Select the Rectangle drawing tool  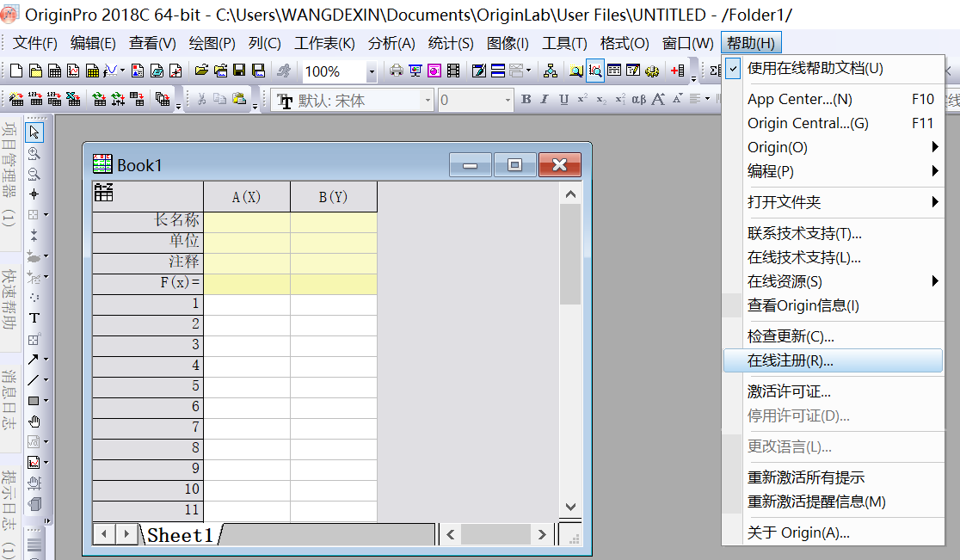pyautogui.click(x=34, y=401)
